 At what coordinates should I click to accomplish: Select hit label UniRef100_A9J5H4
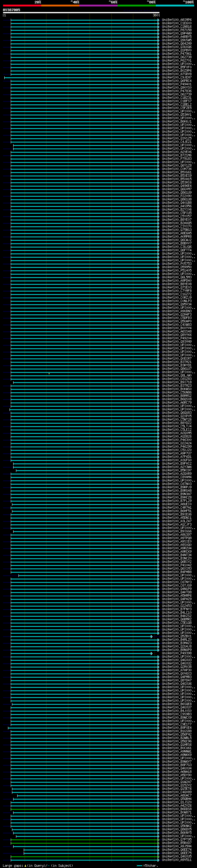(x=177, y=846)
